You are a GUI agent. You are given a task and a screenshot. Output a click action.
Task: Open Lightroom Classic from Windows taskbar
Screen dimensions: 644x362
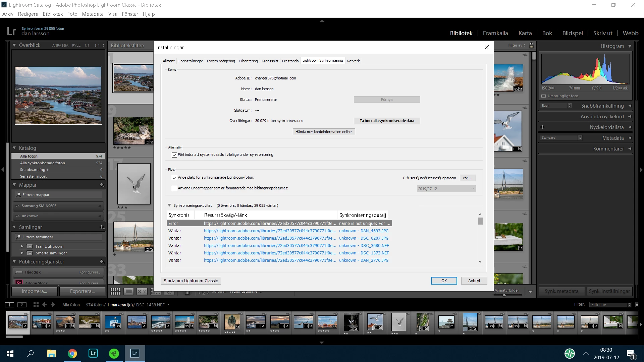135,353
